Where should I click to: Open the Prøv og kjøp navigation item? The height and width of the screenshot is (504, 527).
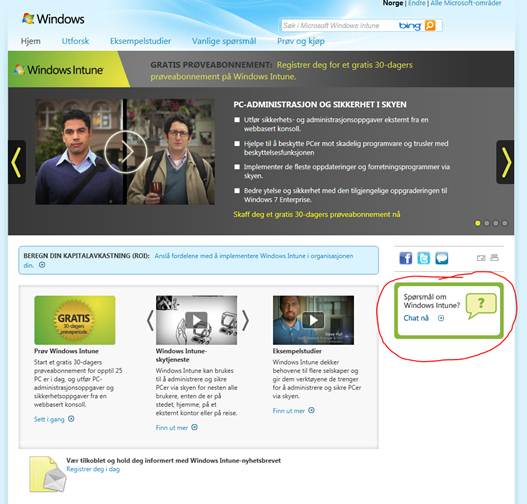301,41
